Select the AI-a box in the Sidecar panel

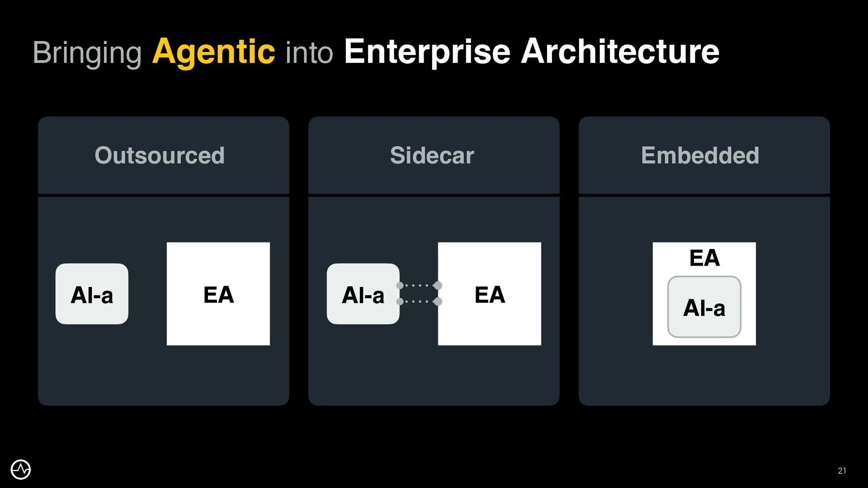(363, 294)
